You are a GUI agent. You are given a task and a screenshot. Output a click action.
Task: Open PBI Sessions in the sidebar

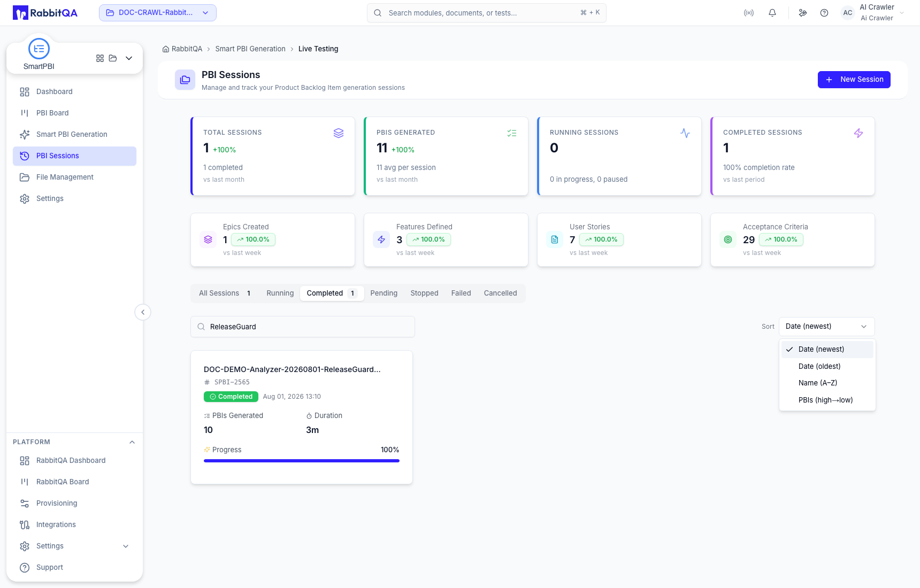pos(75,156)
